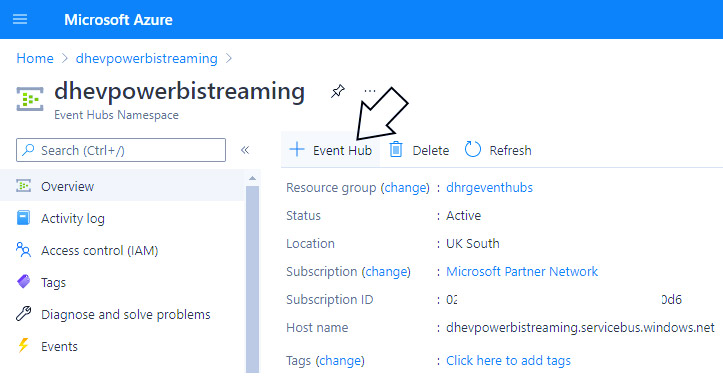Viewport: 723px width, 390px height.
Task: Change the subscription
Action: click(387, 272)
